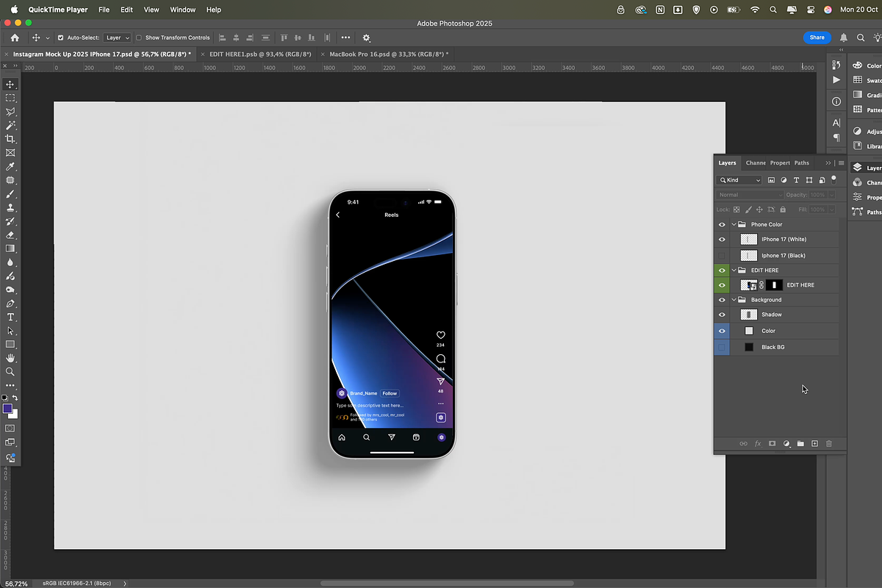882x588 pixels.
Task: Show the Iphone 17 (Black) layer
Action: point(722,256)
